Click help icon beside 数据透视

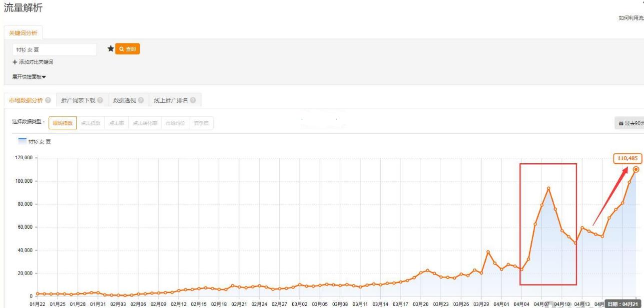(141, 100)
